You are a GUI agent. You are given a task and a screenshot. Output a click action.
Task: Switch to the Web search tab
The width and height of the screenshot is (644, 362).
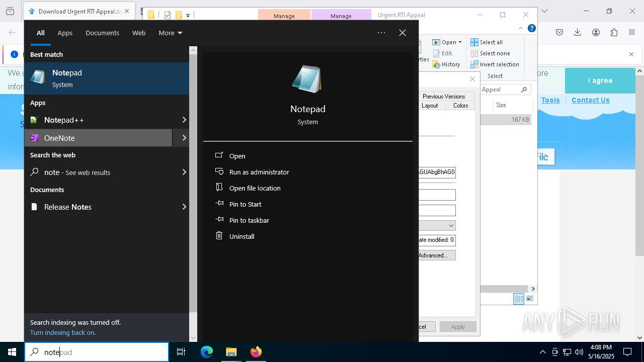(x=139, y=33)
